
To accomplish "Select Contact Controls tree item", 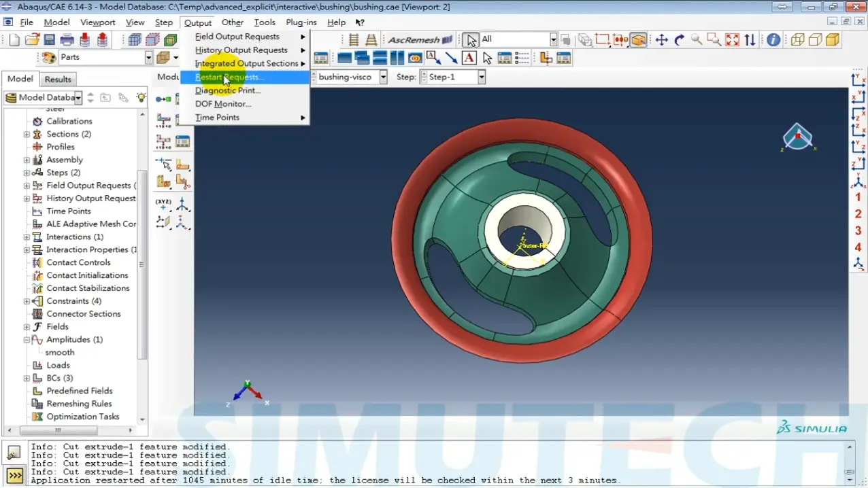I will coord(78,263).
